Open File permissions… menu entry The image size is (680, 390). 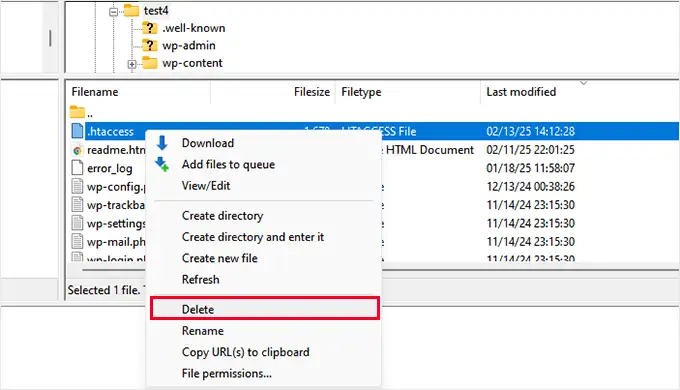click(x=226, y=373)
